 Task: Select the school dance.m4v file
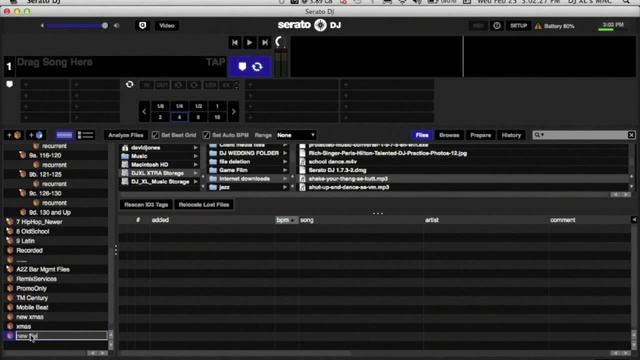point(332,162)
